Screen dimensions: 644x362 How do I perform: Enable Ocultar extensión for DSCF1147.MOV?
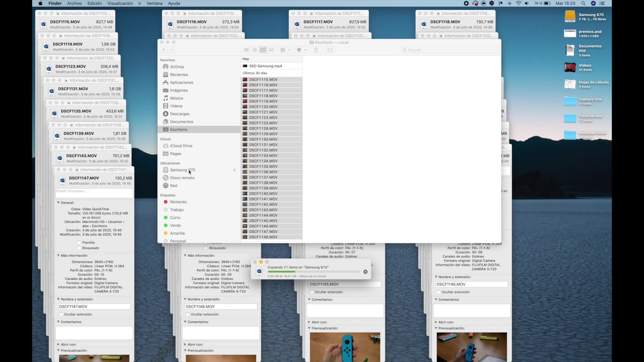click(x=61, y=314)
